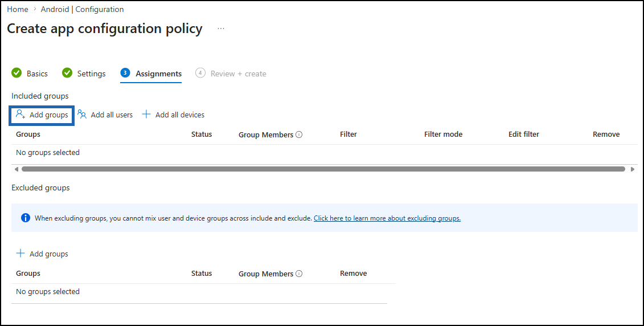Click the Filter column header

click(x=348, y=135)
